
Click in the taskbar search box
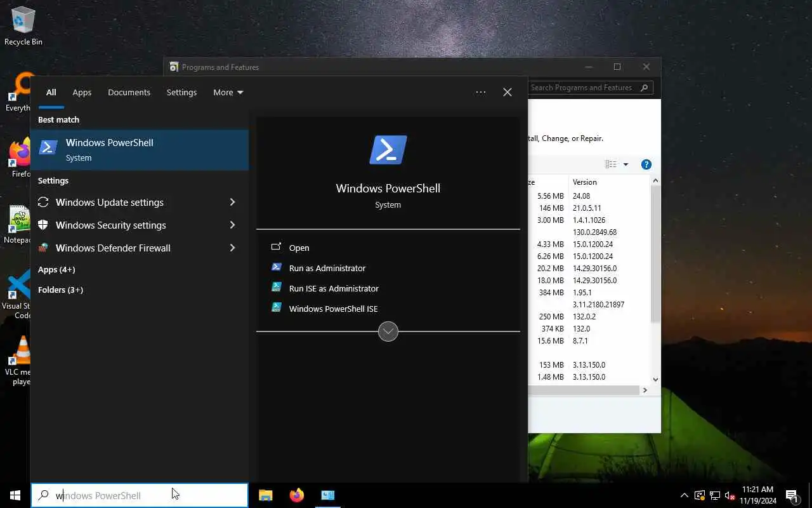[x=140, y=495]
